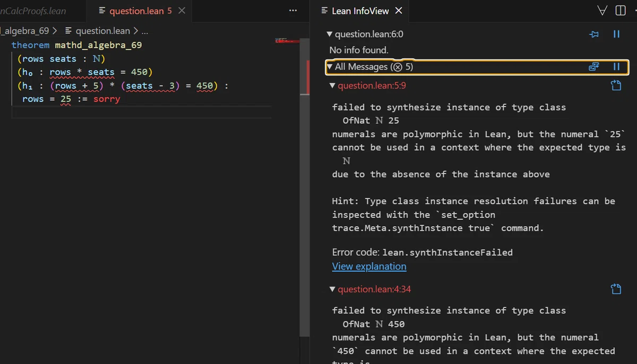Close the question.lean editor tab

coord(182,11)
